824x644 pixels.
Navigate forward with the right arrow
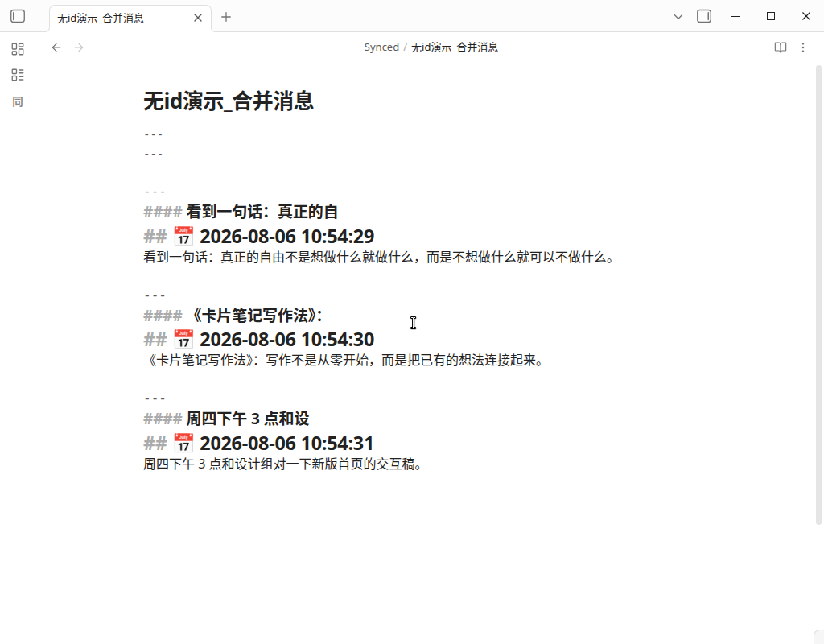click(79, 47)
